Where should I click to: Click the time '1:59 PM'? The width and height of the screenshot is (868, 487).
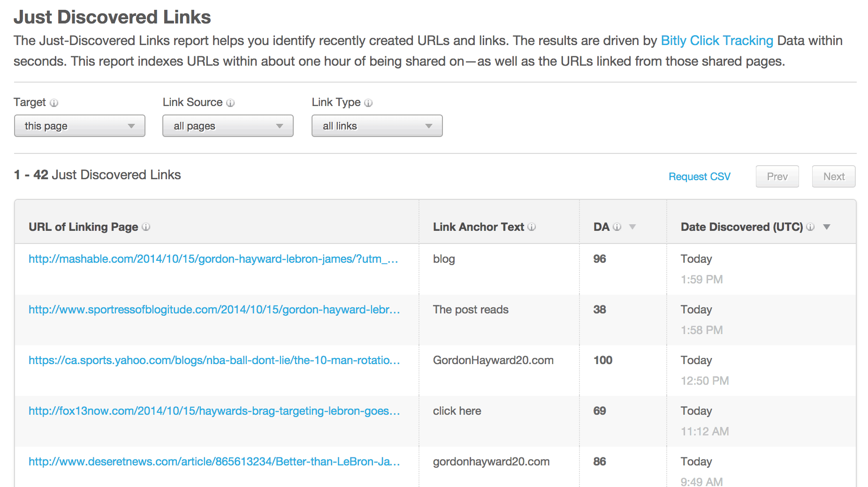point(701,280)
